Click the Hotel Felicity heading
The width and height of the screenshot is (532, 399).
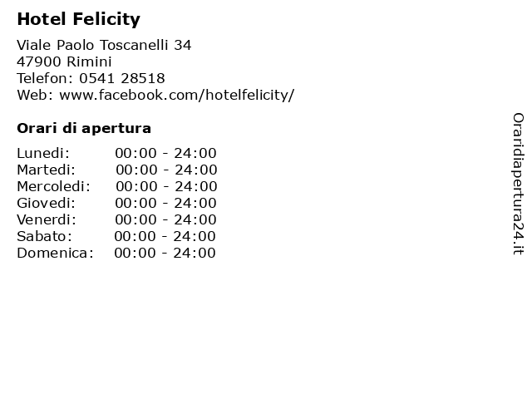[x=78, y=19]
